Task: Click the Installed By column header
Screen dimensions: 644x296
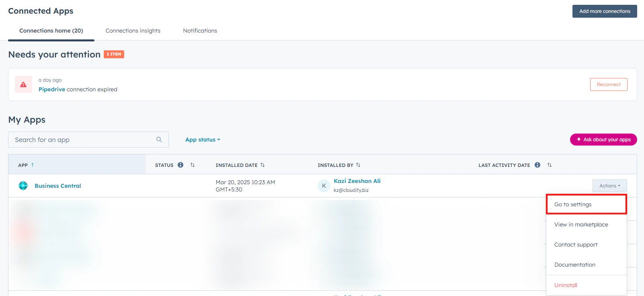Action: (335, 165)
